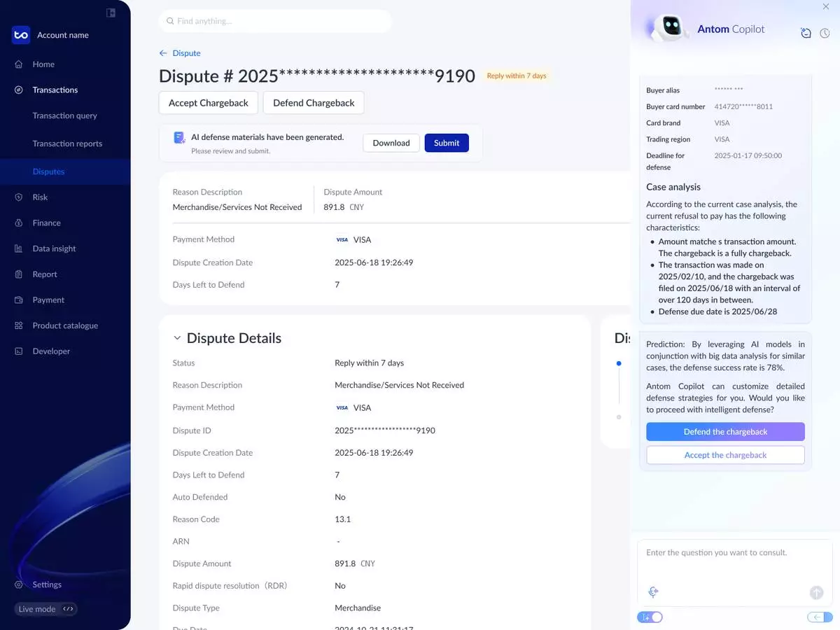Click the Antom Copilot robot avatar
This screenshot has width=840, height=630.
coord(670,28)
